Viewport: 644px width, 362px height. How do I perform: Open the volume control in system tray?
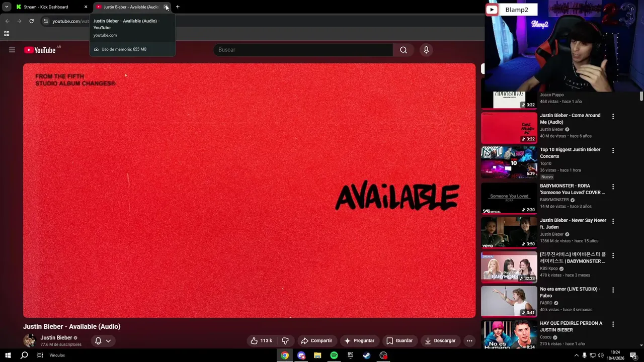point(600,355)
